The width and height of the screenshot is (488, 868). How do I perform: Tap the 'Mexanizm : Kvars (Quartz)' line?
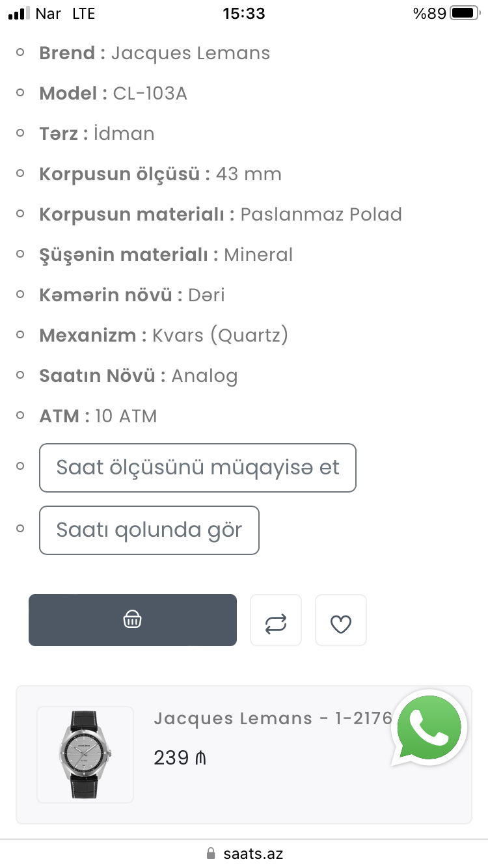[x=163, y=336]
